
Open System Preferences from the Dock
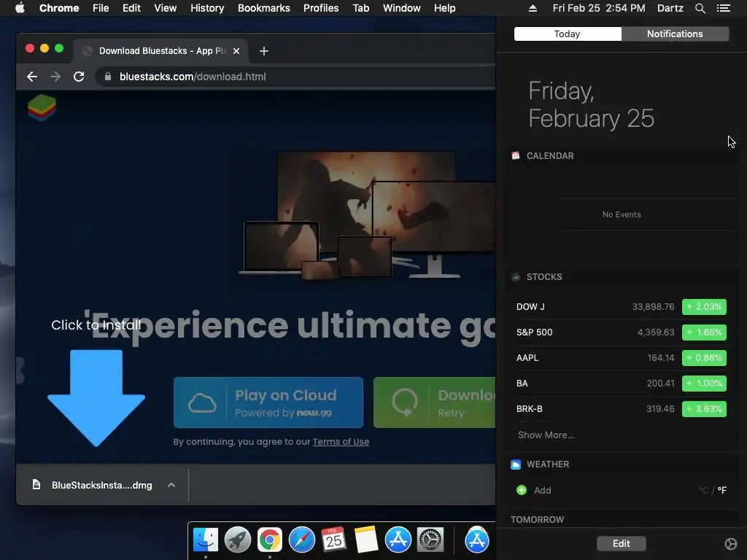[430, 540]
